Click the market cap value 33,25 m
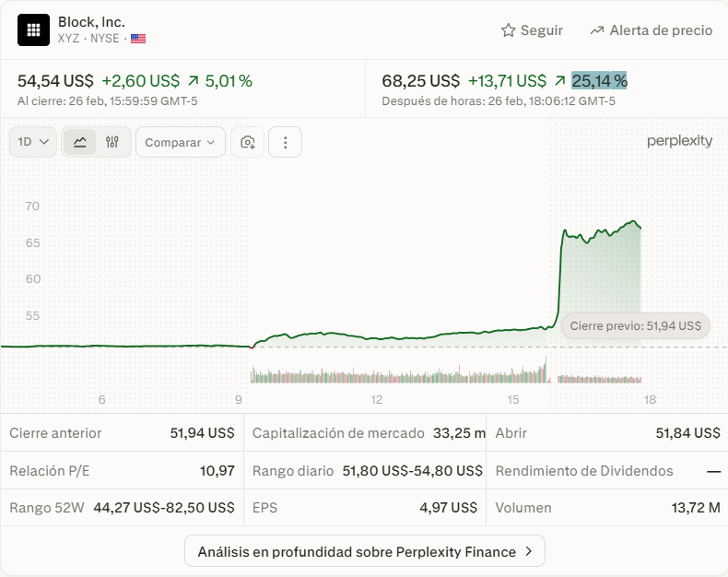728x577 pixels. [459, 433]
